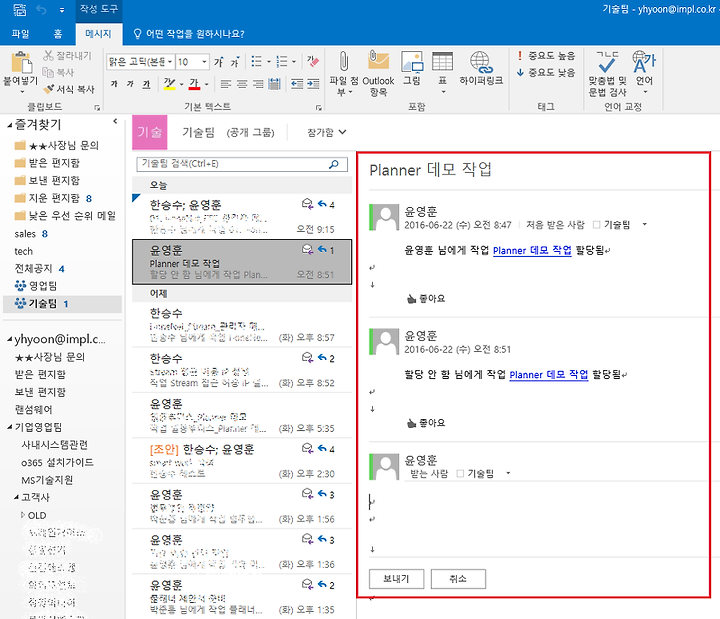Image resolution: width=720 pixels, height=619 pixels.
Task: Click the Outlook Item (Outlook 항목) icon
Action: [378, 73]
